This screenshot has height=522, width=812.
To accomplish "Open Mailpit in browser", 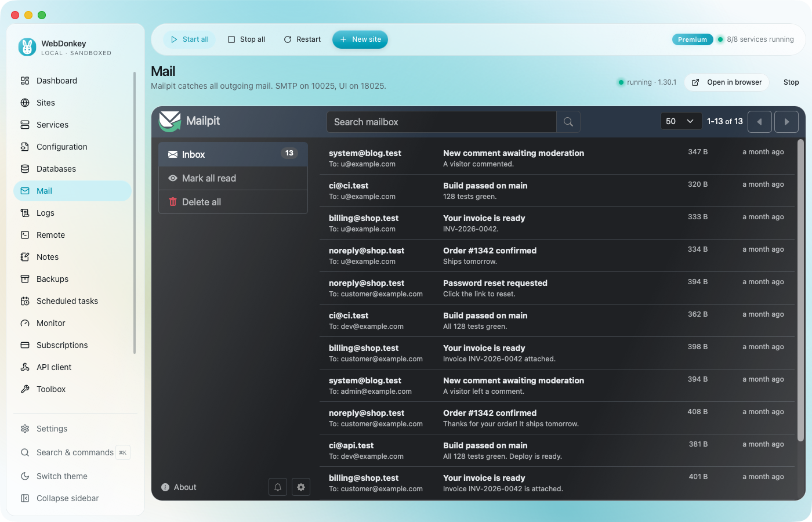I will click(x=727, y=82).
